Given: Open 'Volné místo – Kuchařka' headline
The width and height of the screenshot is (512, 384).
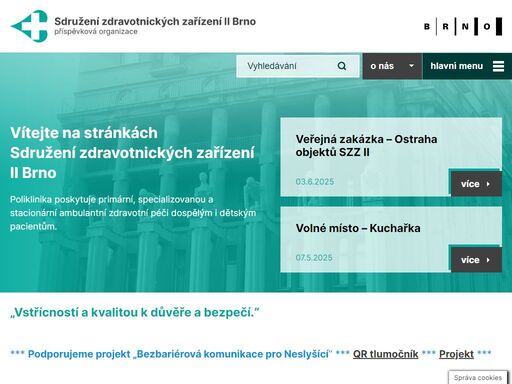Looking at the screenshot, I should (x=358, y=228).
